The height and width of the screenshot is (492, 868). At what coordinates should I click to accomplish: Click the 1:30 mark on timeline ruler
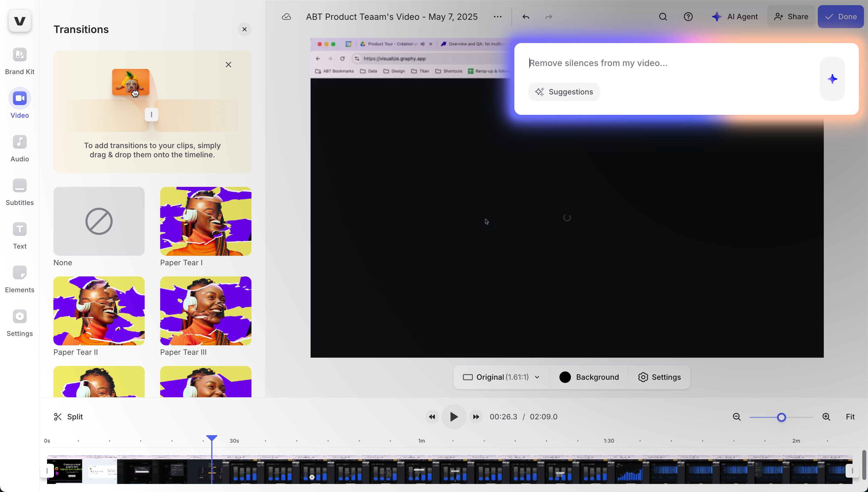pos(609,441)
